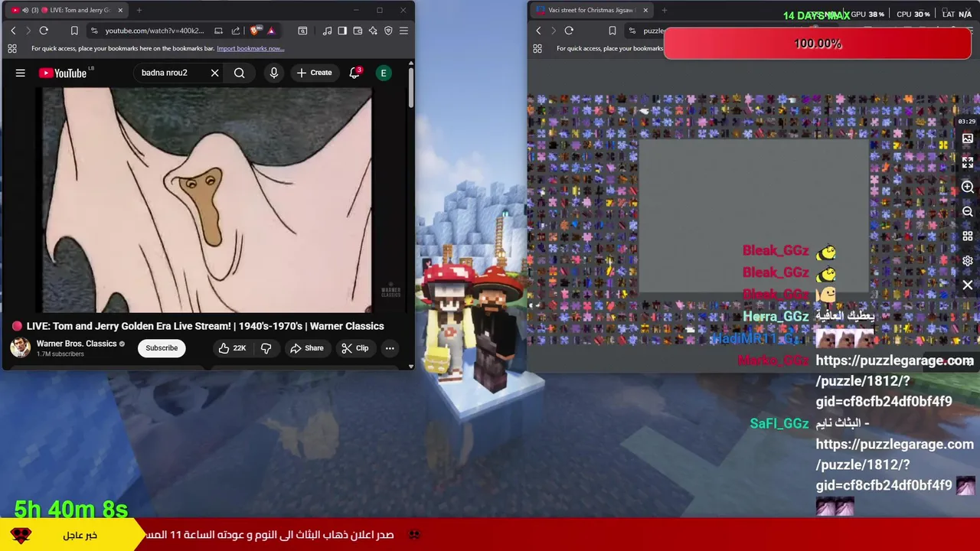Image resolution: width=980 pixels, height=551 pixels.
Task: Open more actions three-dot menu under video
Action: [390, 348]
